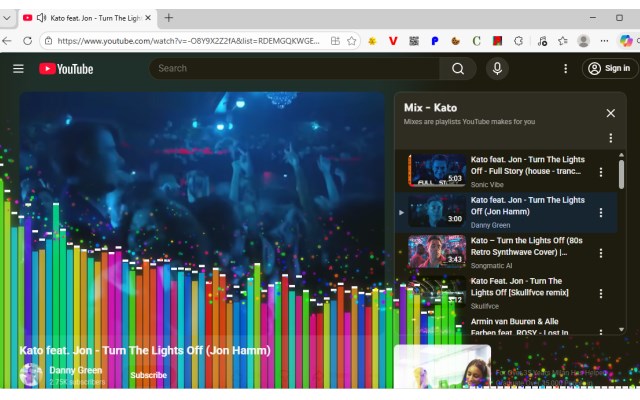The height and width of the screenshot is (400, 640).
Task: Click the Danny Green channel name under video
Action: (x=76, y=370)
